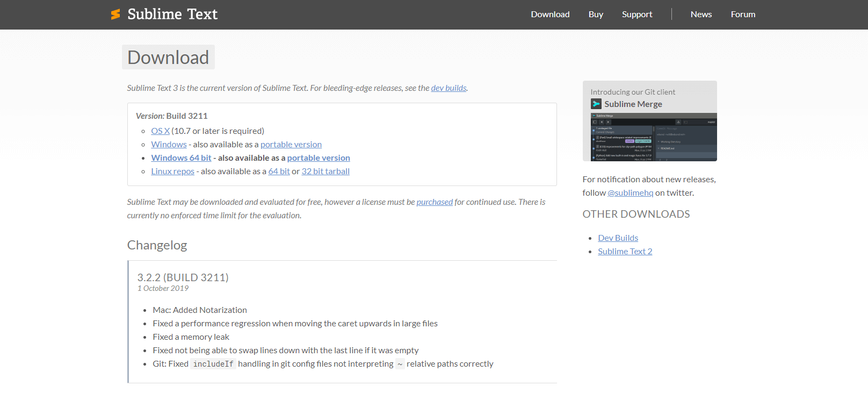Download the Windows 32-bit installer link

[x=169, y=145]
